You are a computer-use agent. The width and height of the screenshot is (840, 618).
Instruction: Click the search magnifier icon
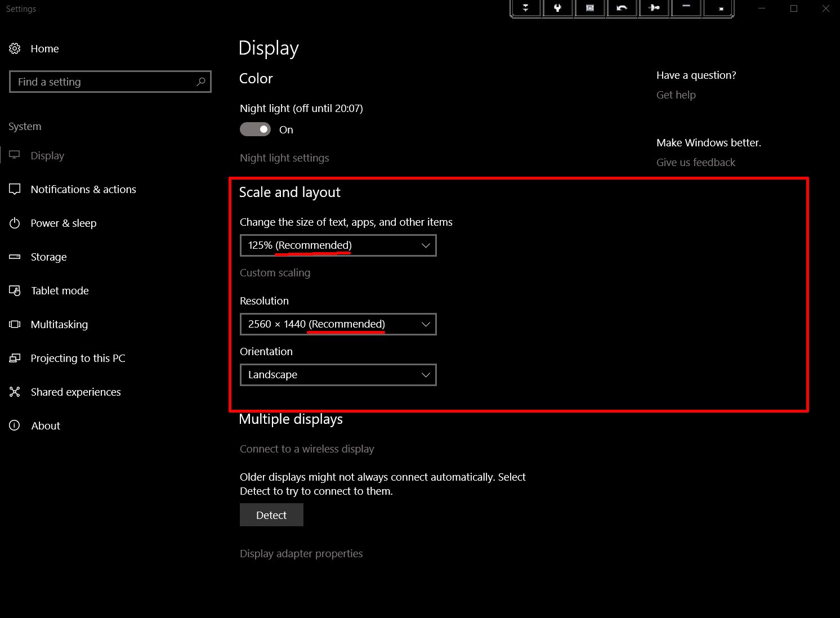201,82
